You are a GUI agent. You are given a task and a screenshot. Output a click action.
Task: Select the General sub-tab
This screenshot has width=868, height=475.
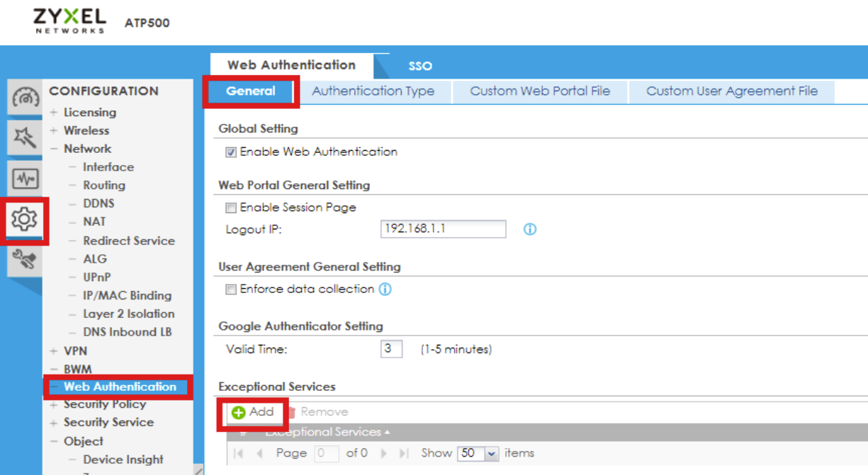(251, 91)
